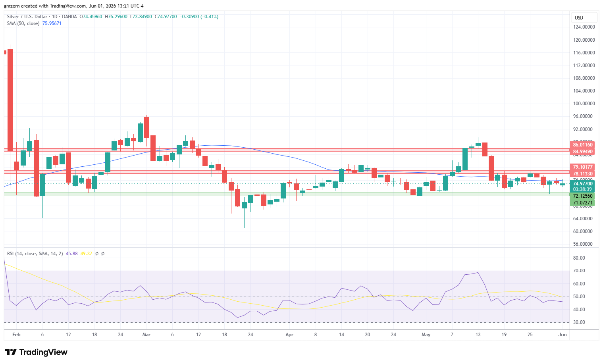This screenshot has height=364, width=603.
Task: Click the RSI value 45.88
Action: coord(72,254)
